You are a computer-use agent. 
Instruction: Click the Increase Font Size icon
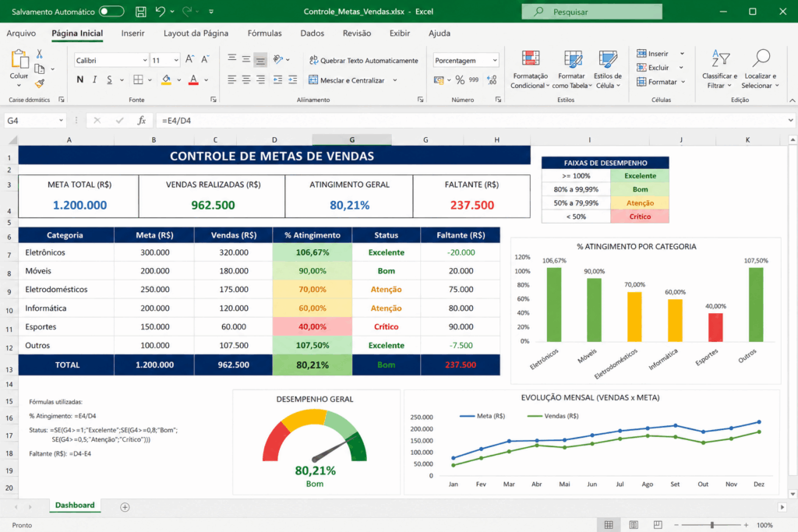pos(189,59)
